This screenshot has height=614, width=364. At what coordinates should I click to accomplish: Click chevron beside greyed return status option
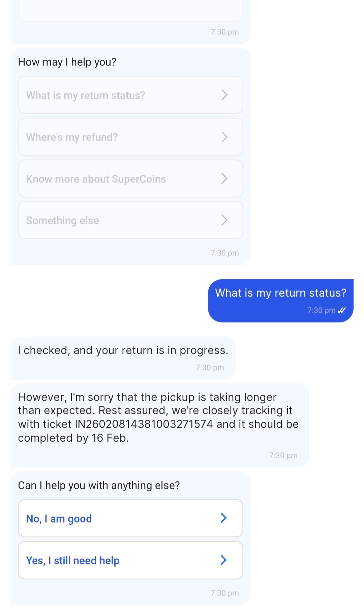pos(224,95)
